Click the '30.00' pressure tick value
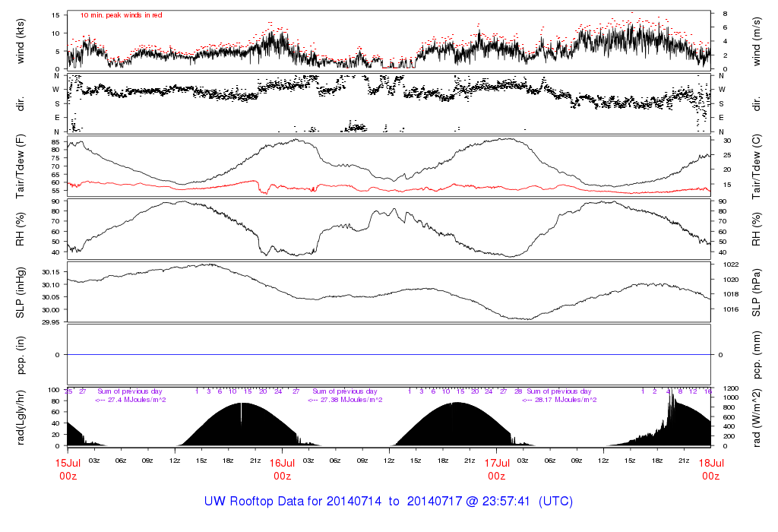 (51, 309)
